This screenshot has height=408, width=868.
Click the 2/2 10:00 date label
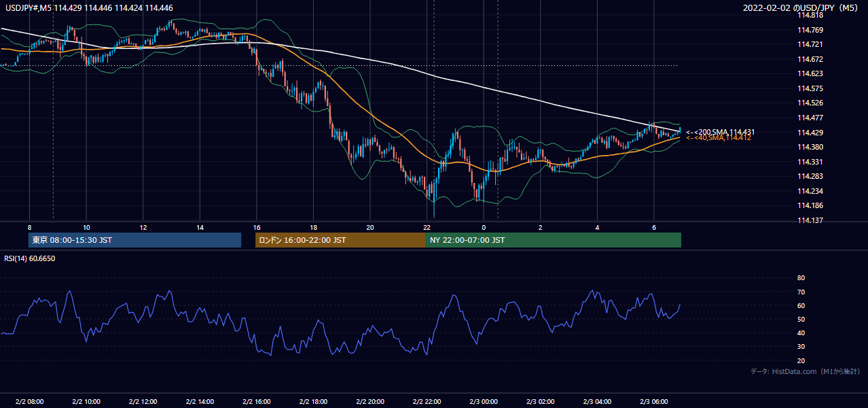tap(86, 401)
